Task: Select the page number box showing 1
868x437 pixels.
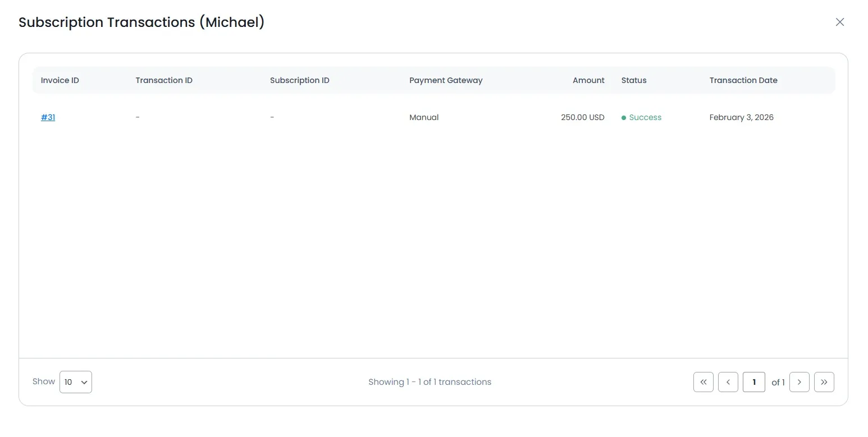Action: 754,382
